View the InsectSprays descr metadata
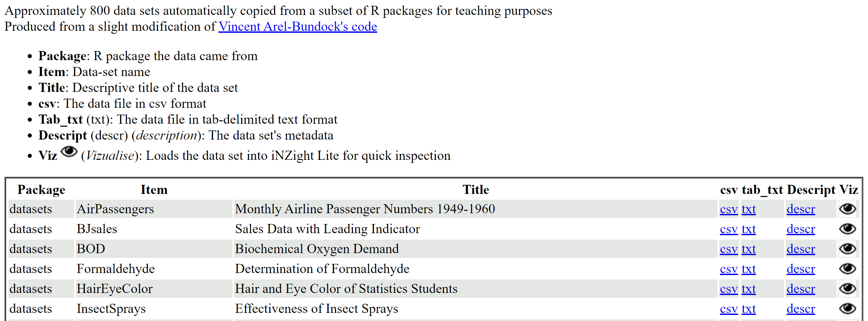Image resolution: width=868 pixels, height=321 pixels. [801, 309]
